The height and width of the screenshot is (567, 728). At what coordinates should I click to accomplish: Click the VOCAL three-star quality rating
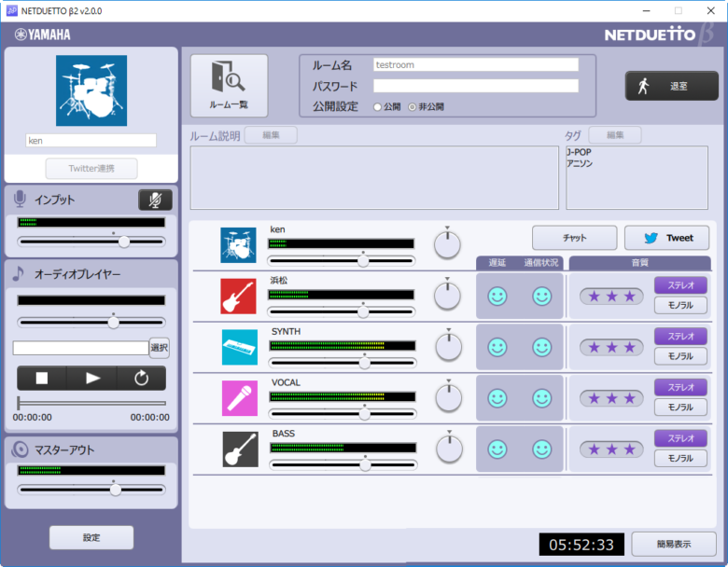coord(611,398)
